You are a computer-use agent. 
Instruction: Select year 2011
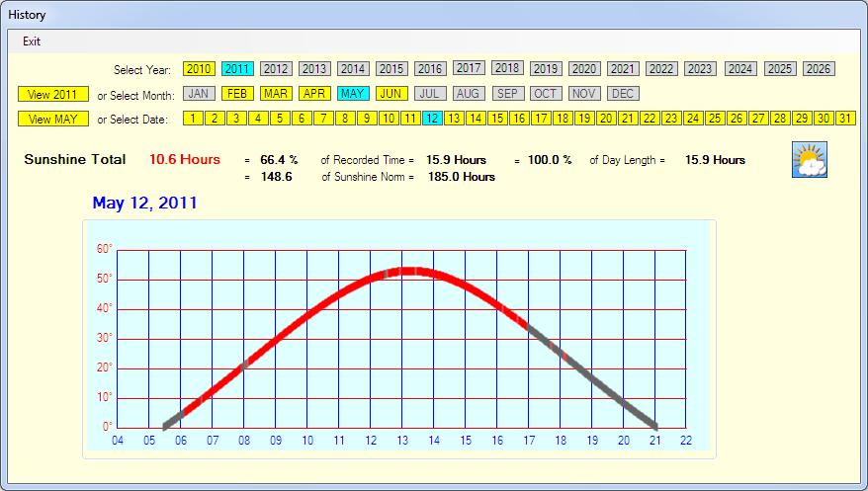pyautogui.click(x=237, y=68)
